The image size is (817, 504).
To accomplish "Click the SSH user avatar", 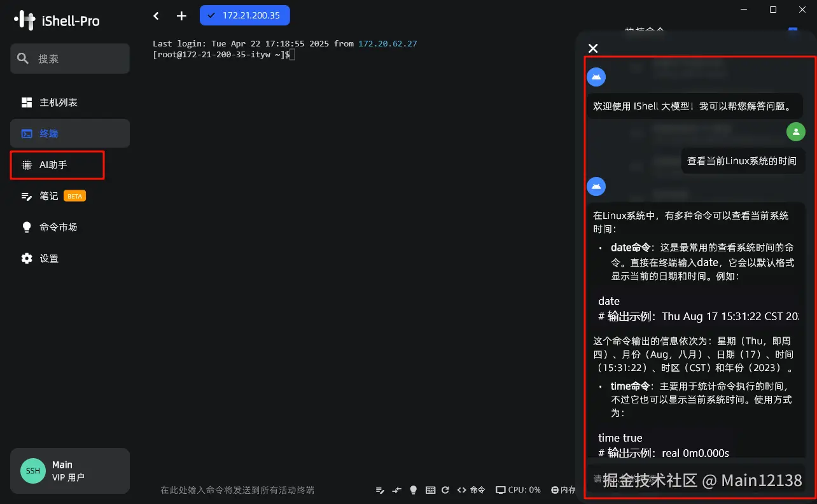I will coord(33,471).
